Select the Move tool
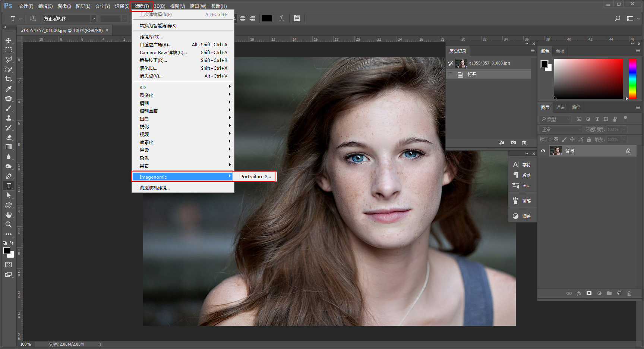The width and height of the screenshot is (644, 349). [x=9, y=40]
